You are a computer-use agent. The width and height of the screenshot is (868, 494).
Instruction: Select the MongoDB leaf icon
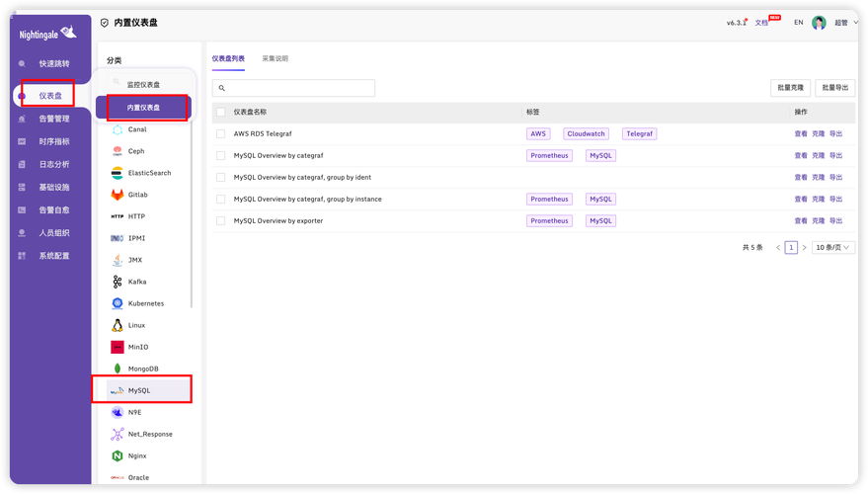click(118, 369)
